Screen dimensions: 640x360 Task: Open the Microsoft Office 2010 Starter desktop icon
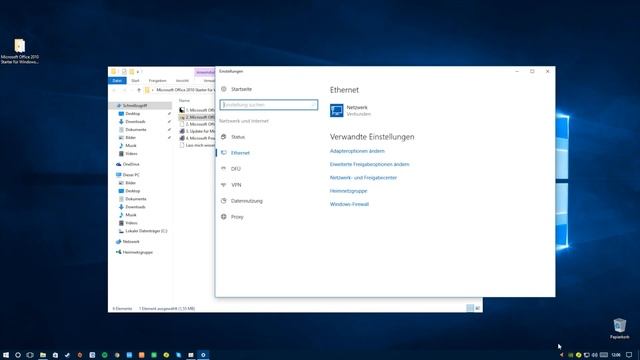pyautogui.click(x=20, y=51)
